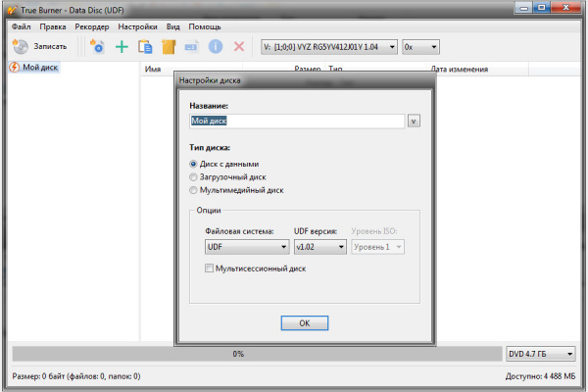Open the Правка menu
This screenshot has height=392, width=588.
(53, 27)
